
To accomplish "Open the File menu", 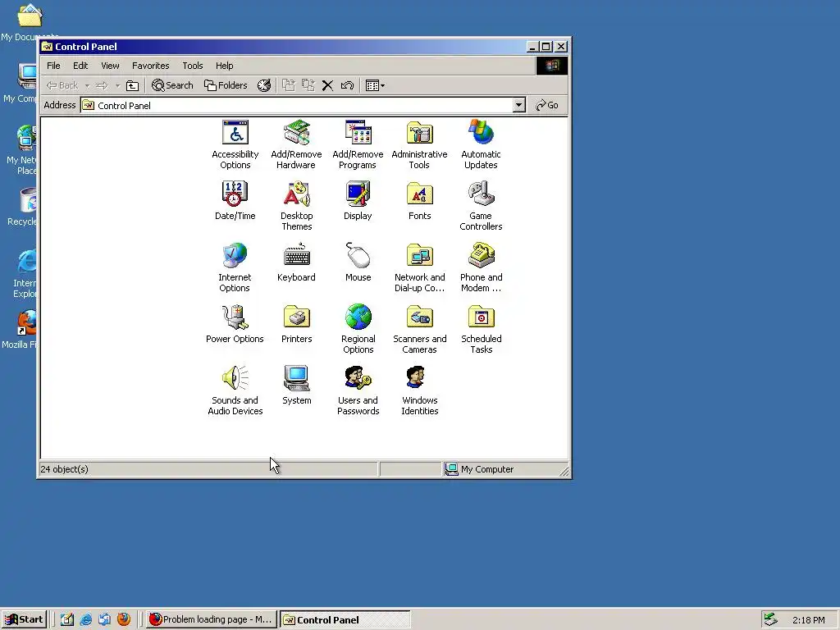I will pyautogui.click(x=53, y=66).
